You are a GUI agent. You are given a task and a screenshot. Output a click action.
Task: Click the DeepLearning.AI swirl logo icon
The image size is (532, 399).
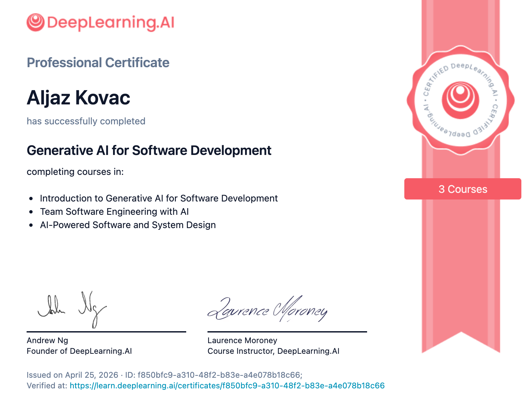pos(35,22)
